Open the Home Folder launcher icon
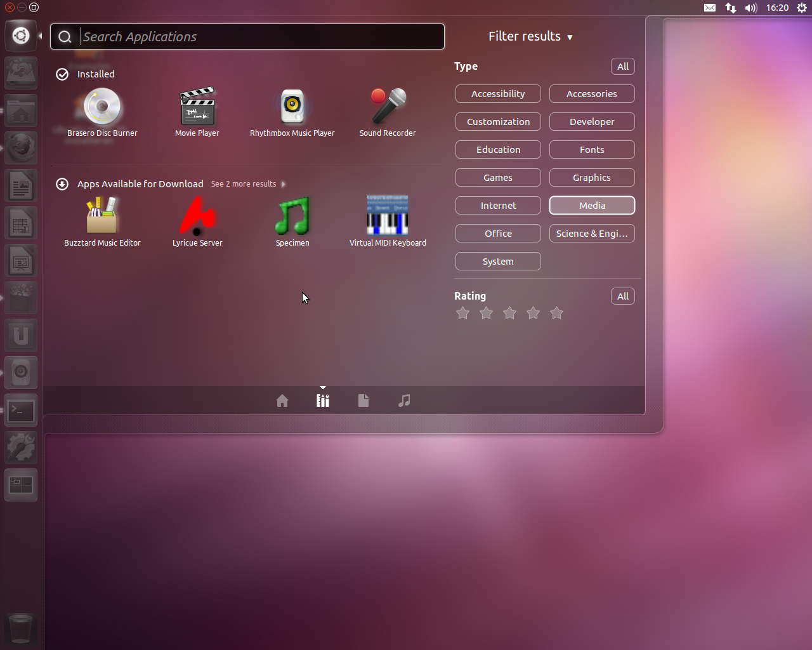The height and width of the screenshot is (650, 812). point(21,110)
